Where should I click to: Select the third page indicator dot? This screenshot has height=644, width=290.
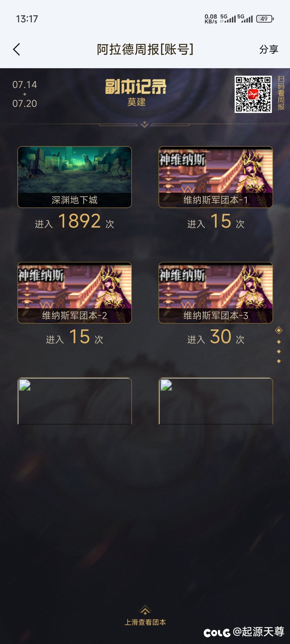[x=279, y=352]
